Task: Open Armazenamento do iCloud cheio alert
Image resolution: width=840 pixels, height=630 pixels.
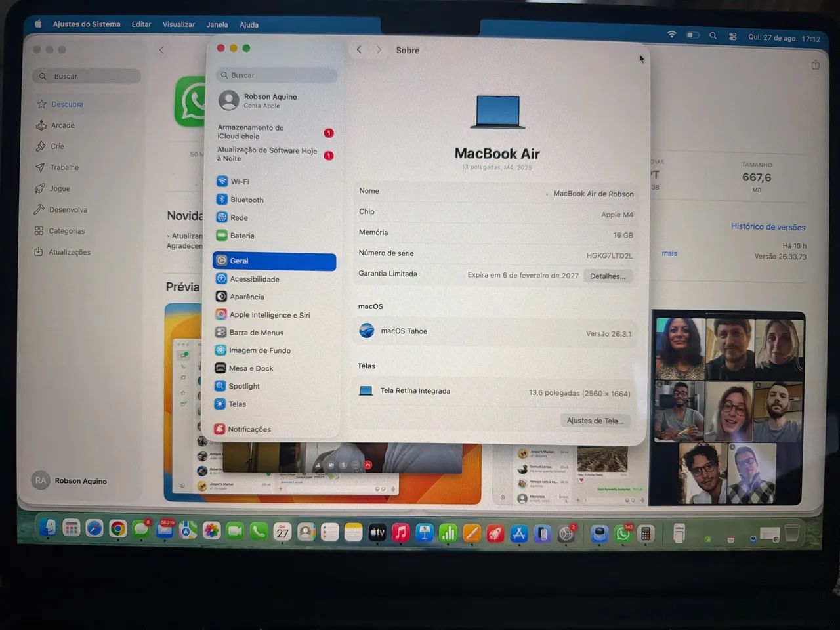Action: click(276, 132)
